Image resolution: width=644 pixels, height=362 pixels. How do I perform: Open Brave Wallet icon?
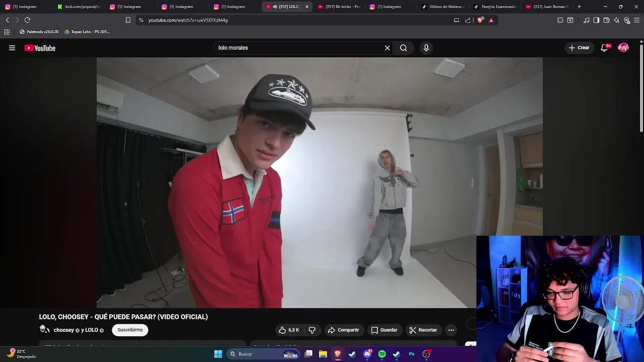tap(606, 20)
